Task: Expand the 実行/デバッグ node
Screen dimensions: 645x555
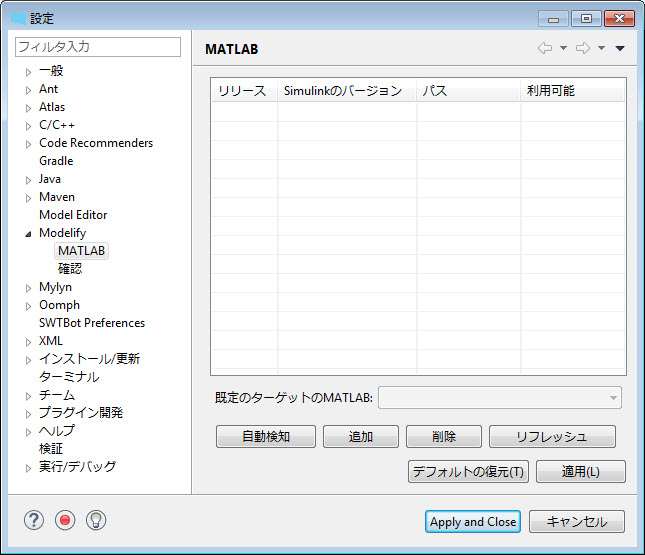Action: tap(28, 468)
